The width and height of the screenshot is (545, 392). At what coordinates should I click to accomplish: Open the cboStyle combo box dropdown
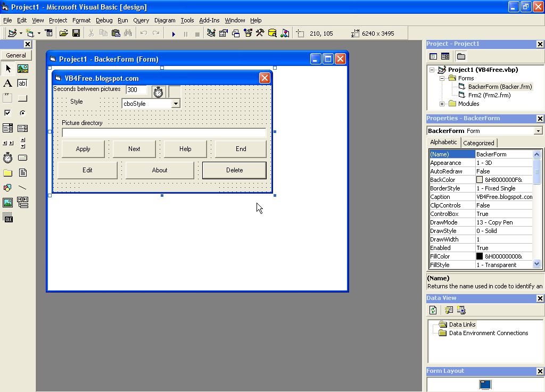176,104
